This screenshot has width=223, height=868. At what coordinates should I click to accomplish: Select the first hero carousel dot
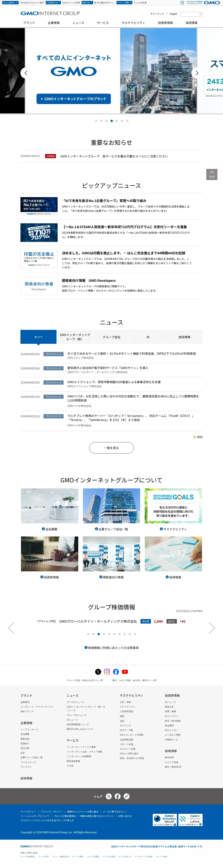click(96, 121)
